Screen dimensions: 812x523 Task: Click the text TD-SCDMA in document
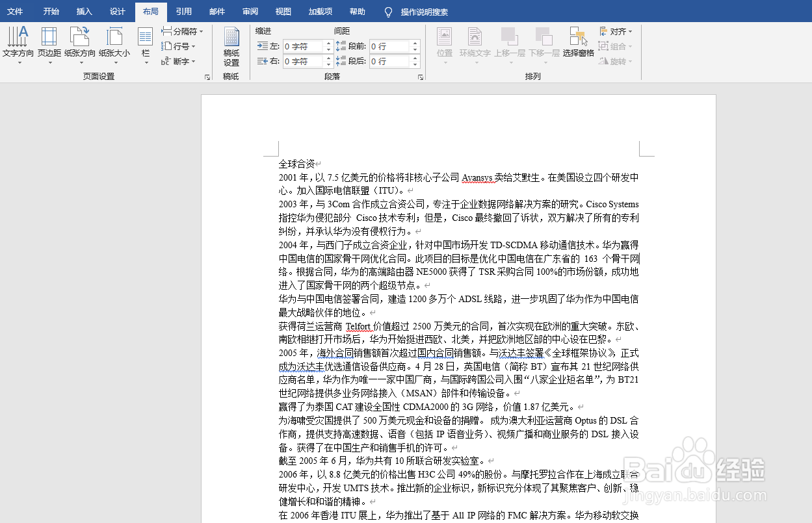coord(514,245)
